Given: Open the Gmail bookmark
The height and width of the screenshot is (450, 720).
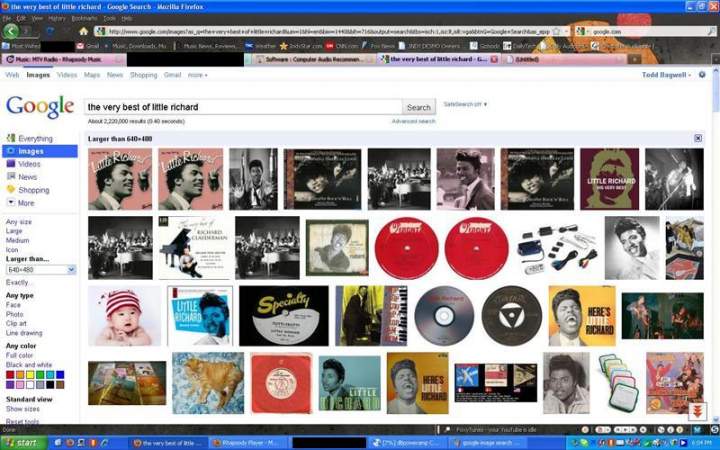Looking at the screenshot, I should click(88, 45).
